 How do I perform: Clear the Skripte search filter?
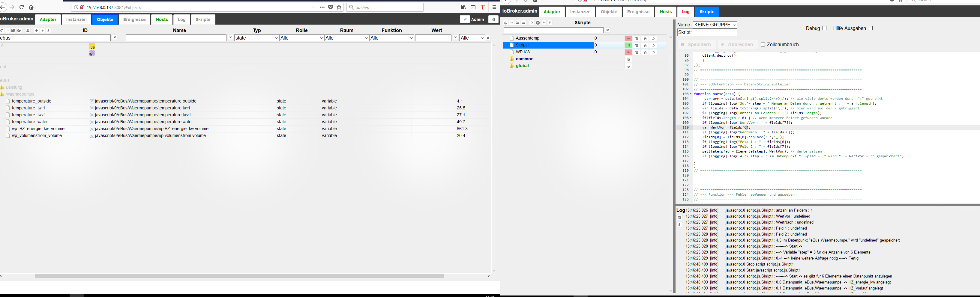pos(607,30)
